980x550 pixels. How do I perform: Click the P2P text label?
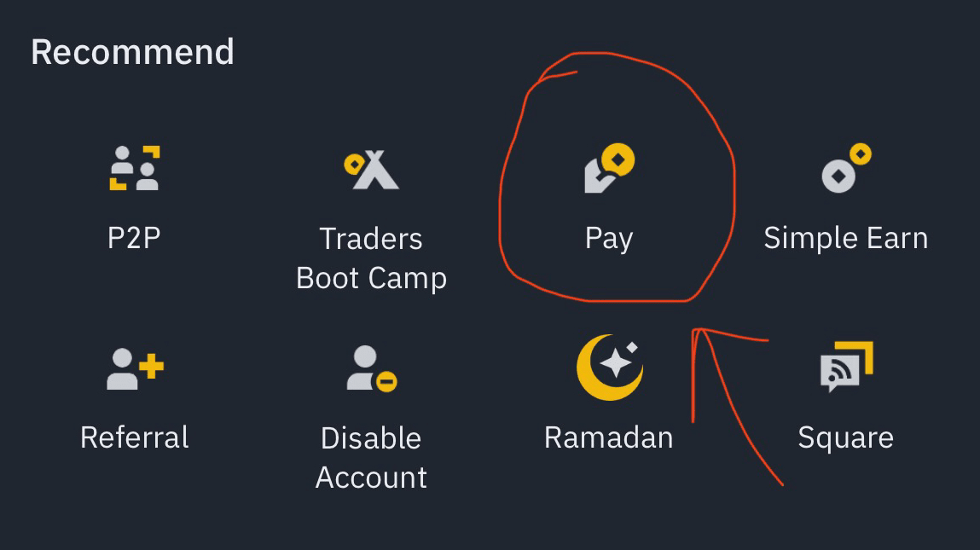(x=134, y=238)
